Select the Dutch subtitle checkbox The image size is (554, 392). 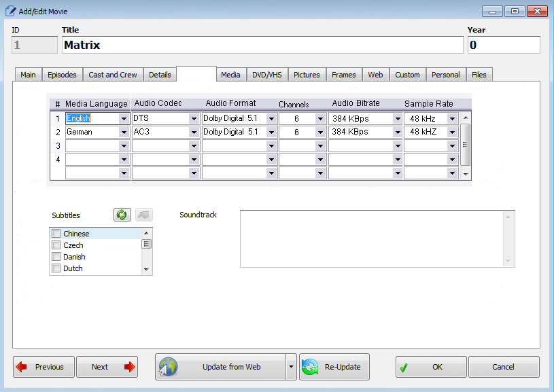[56, 268]
